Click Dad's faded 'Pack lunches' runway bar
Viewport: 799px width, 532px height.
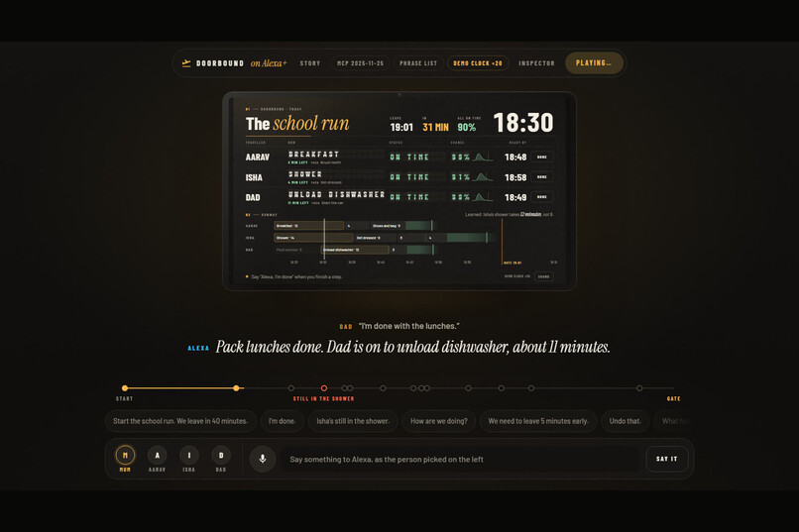[x=296, y=250]
